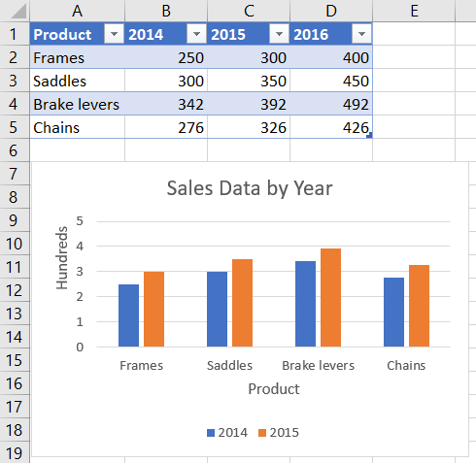Select column A header
The width and height of the screenshot is (476, 463).
point(77,11)
